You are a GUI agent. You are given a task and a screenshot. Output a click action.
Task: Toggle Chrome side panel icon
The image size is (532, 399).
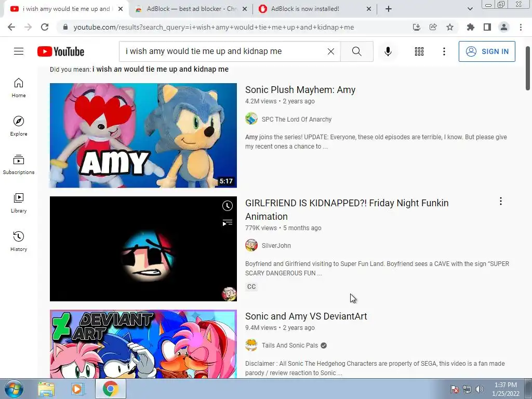pos(487,27)
